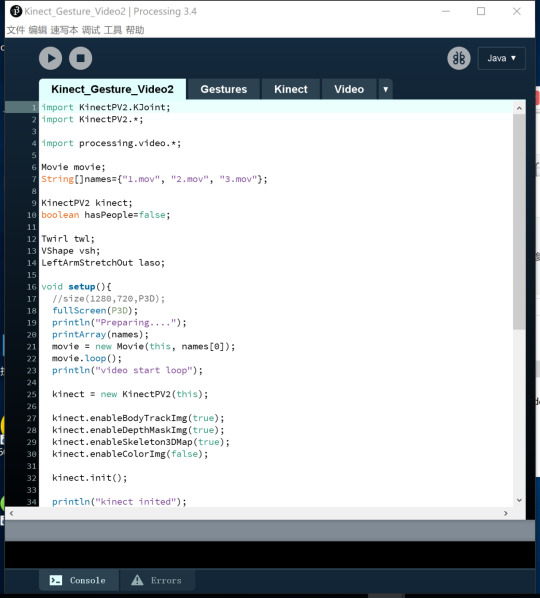Click 'kinect = new KinectPV2(this);' line
The width and height of the screenshot is (540, 598).
pyautogui.click(x=130, y=394)
